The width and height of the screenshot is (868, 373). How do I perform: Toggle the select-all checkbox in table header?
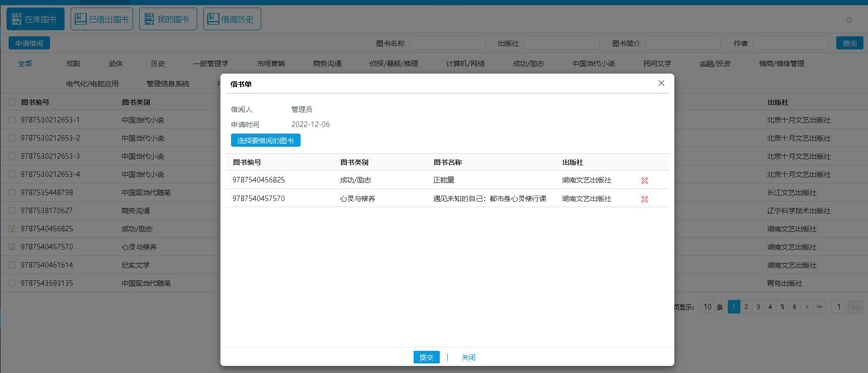(x=12, y=102)
